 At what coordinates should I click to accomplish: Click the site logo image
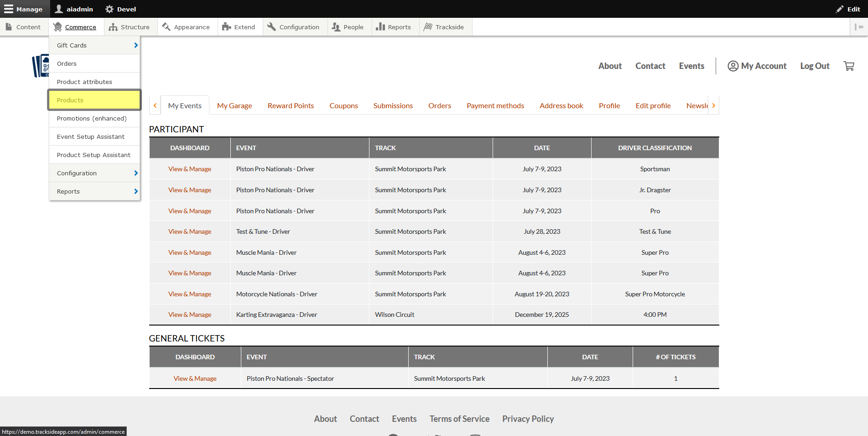coord(41,66)
